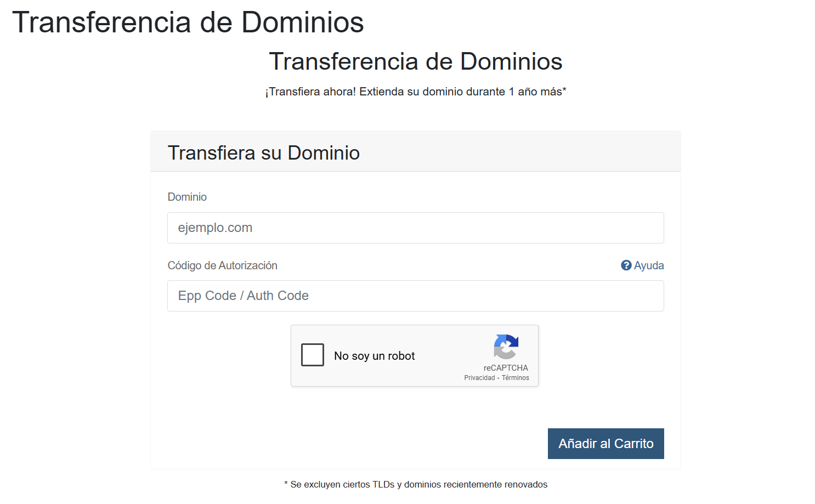815x504 pixels.
Task: Click the "Transfiera su Dominio" panel heading
Action: coord(264,153)
